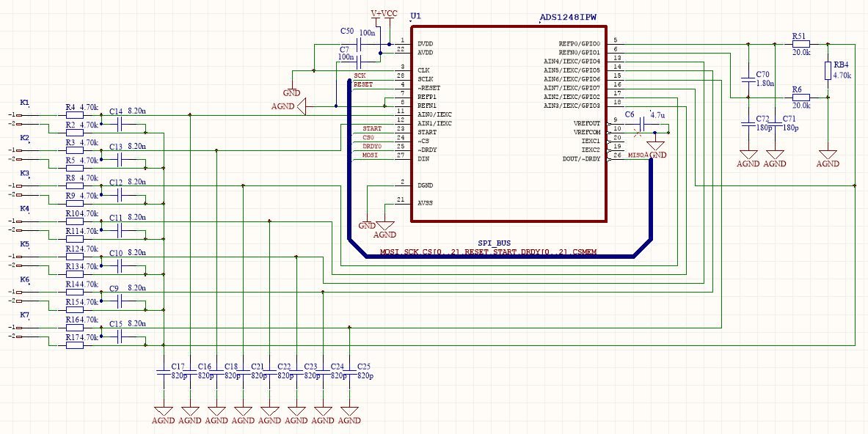Click the AIN0/IEXC pin label
The image size is (868, 434).
pos(434,114)
